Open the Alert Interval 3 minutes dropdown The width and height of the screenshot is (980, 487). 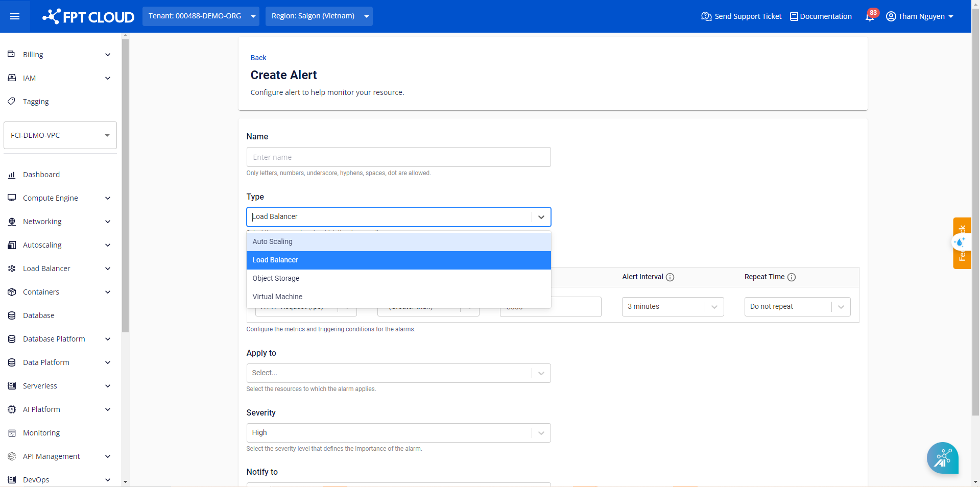click(672, 307)
